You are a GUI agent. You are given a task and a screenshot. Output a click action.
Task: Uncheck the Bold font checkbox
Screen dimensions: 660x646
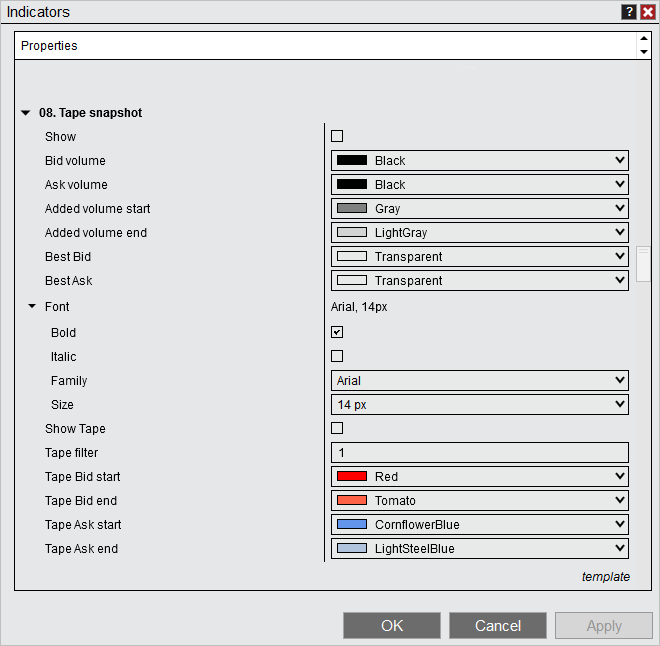pos(337,332)
